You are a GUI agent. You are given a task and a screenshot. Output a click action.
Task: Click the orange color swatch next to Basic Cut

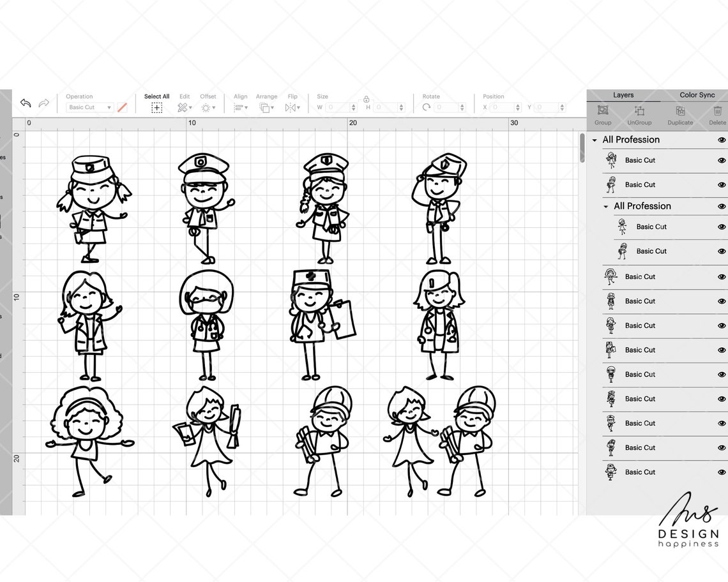pos(123,107)
